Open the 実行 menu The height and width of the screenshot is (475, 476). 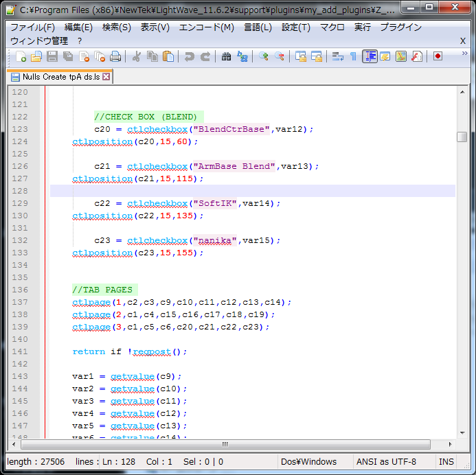pyautogui.click(x=363, y=27)
